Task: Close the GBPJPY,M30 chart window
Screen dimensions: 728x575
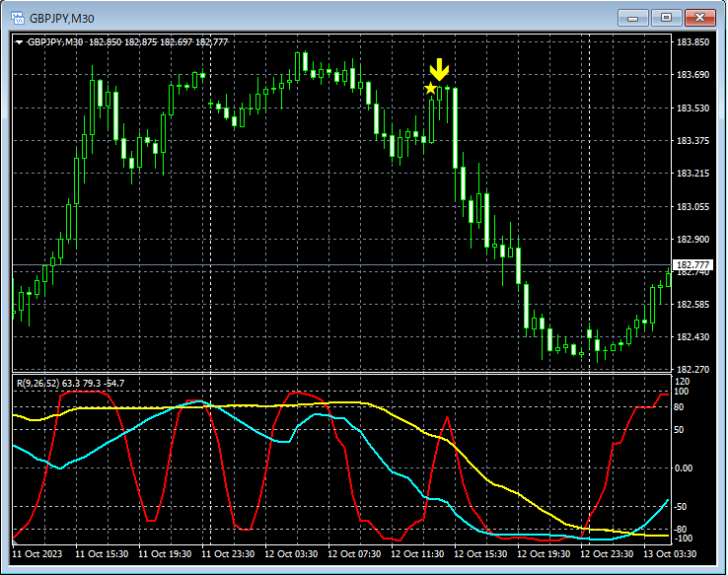Action: pyautogui.click(x=699, y=18)
